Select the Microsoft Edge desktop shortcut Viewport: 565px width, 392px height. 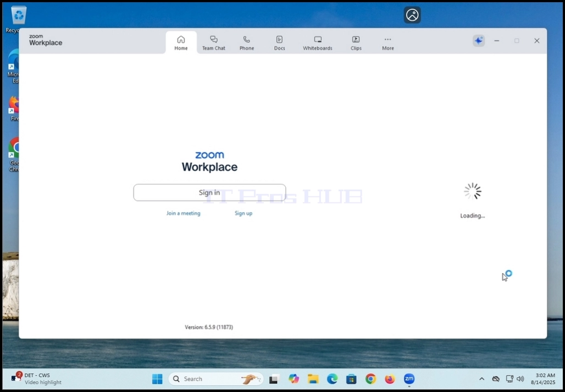click(14, 66)
